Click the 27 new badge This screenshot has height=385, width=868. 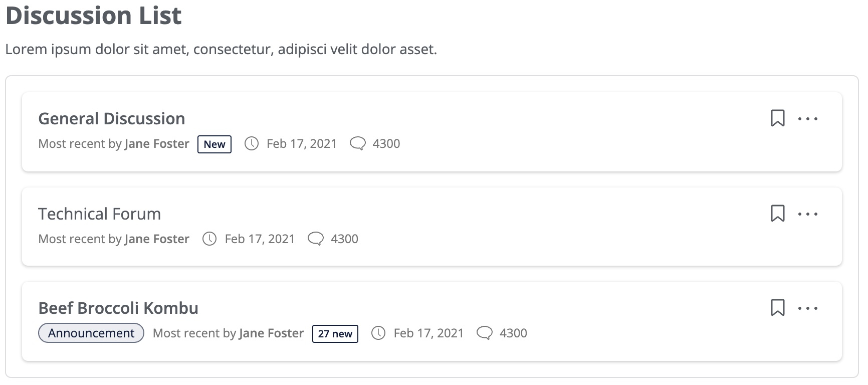click(x=335, y=334)
